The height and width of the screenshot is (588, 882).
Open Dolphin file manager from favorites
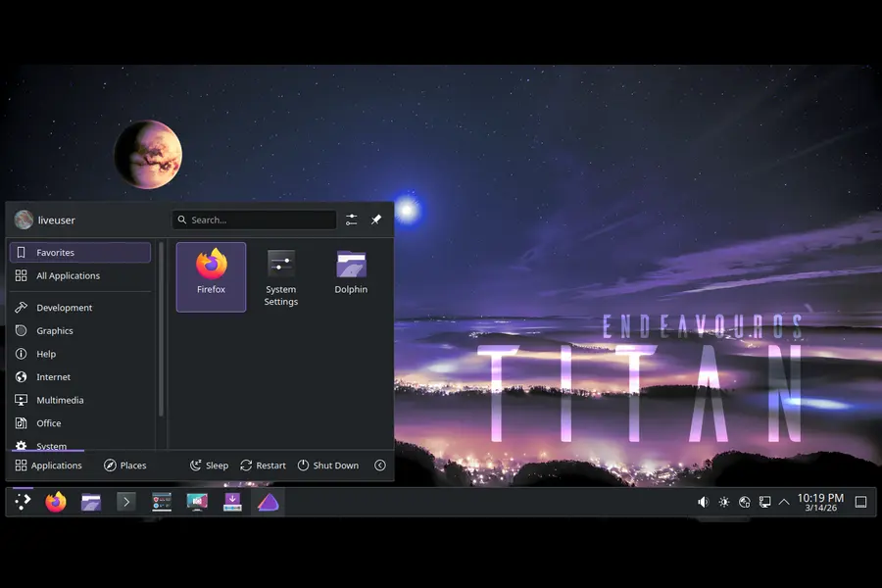click(351, 269)
